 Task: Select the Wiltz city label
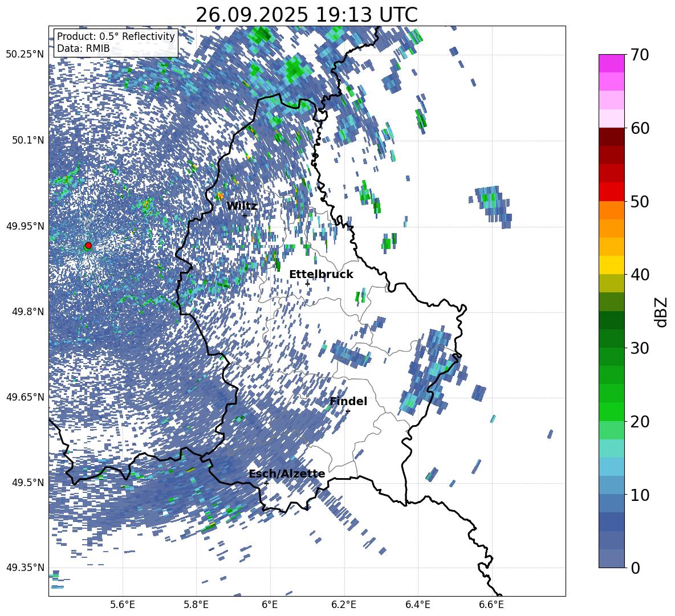coord(242,206)
